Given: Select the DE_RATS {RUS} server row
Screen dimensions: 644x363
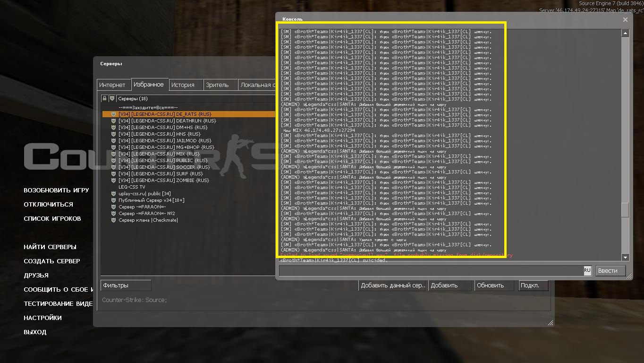Looking at the screenshot, I should 189,114.
